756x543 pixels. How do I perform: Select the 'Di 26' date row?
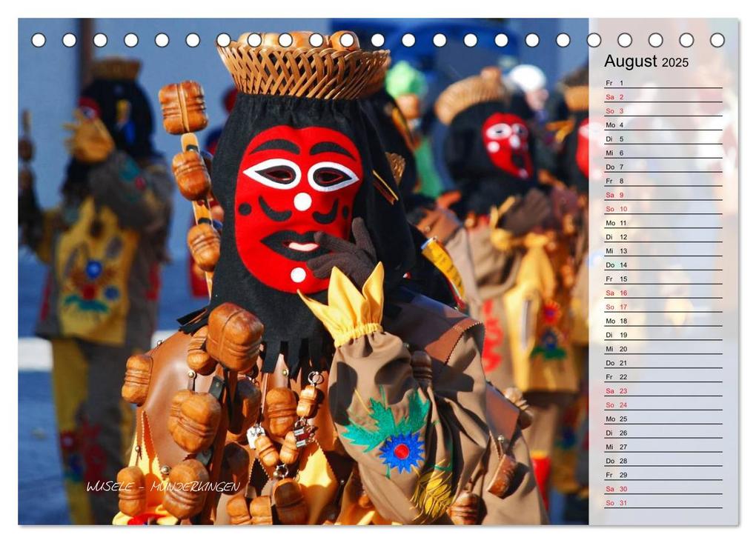click(x=663, y=432)
